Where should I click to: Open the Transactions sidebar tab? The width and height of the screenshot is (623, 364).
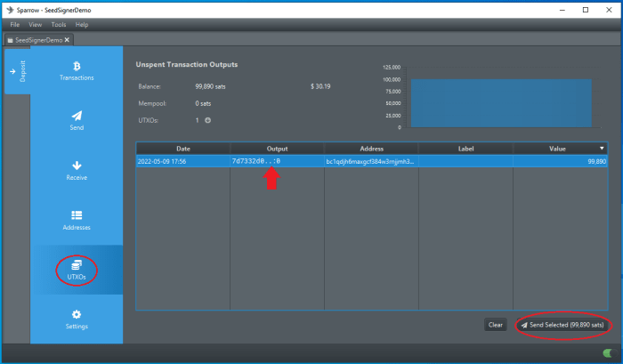pos(77,70)
